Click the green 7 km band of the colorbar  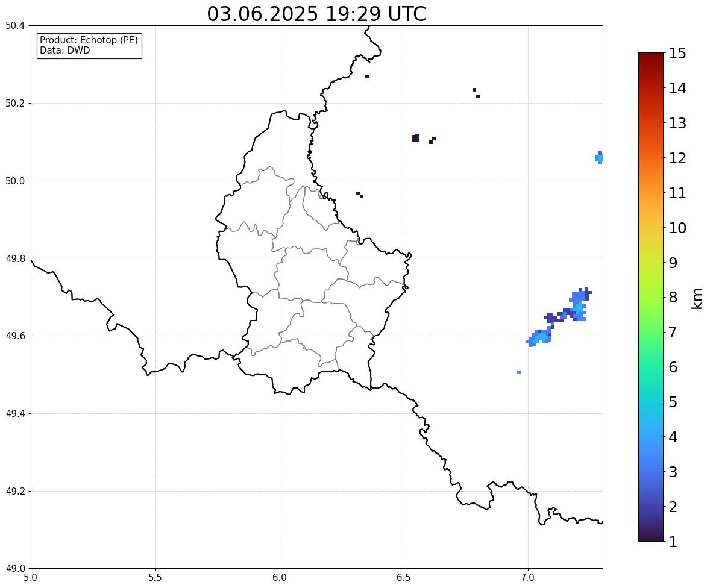pos(651,332)
